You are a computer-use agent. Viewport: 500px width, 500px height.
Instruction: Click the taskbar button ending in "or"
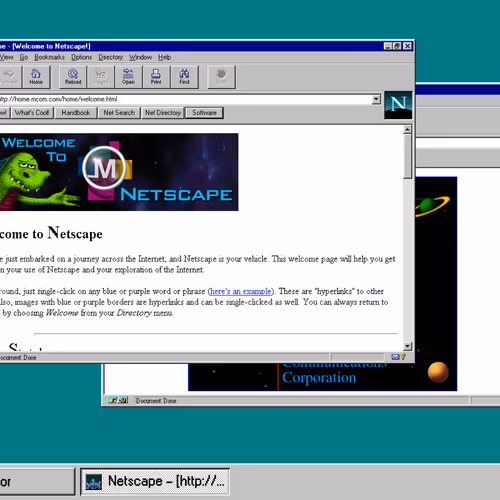point(37,482)
